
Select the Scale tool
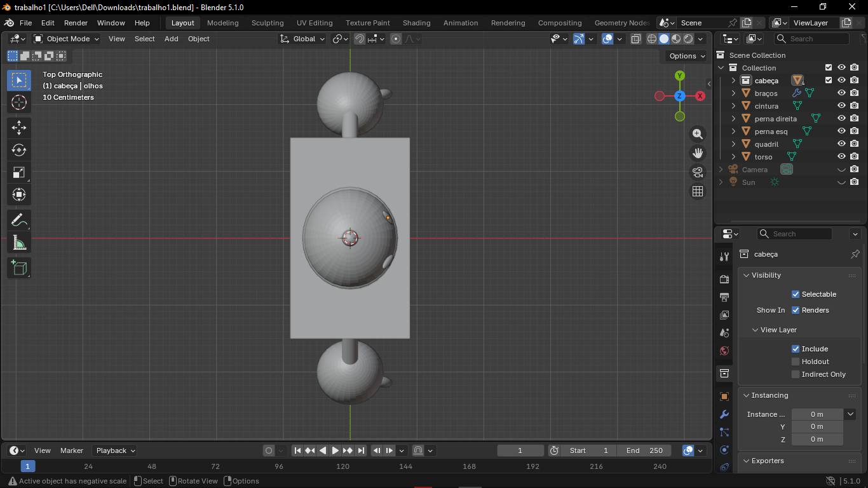pos(19,172)
